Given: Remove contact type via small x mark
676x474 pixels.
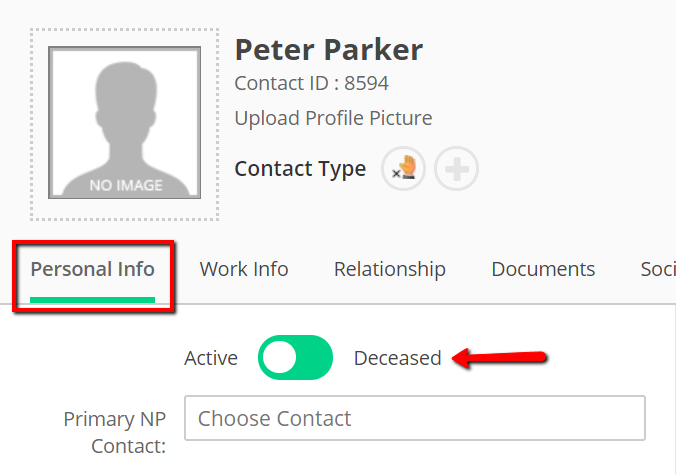Looking at the screenshot, I should pyautogui.click(x=395, y=174).
